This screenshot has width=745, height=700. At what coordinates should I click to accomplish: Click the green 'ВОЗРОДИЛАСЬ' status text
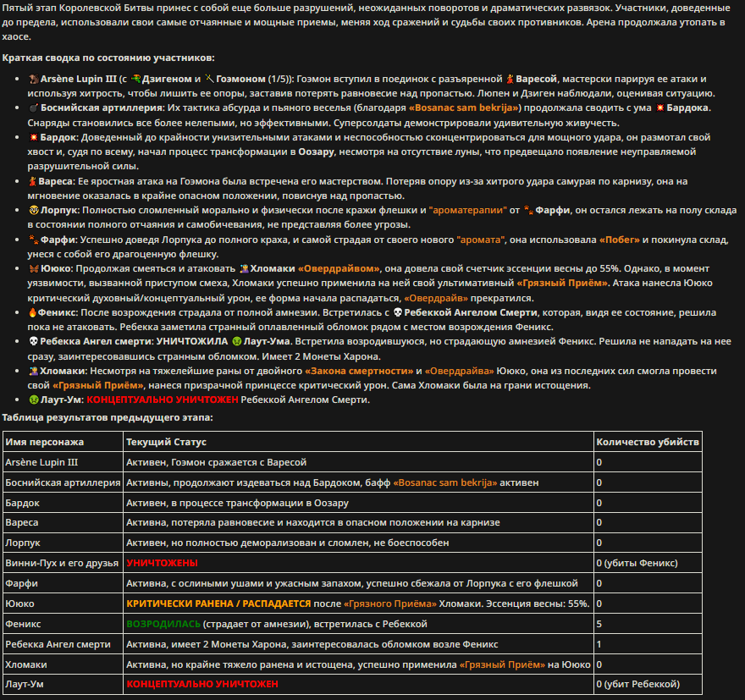(163, 624)
